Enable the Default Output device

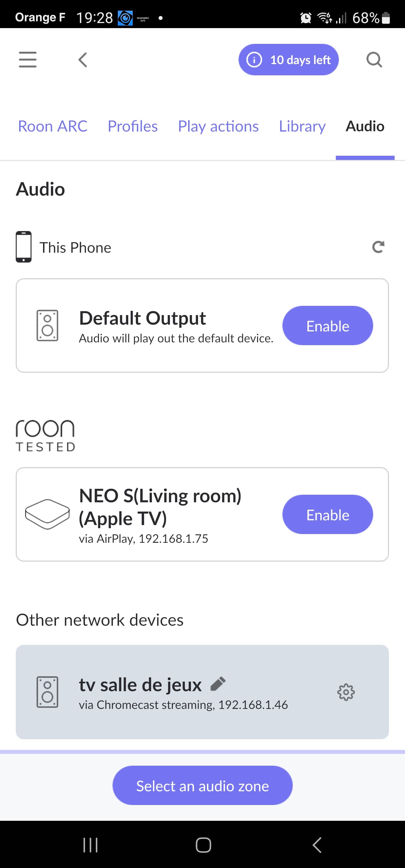pos(327,326)
